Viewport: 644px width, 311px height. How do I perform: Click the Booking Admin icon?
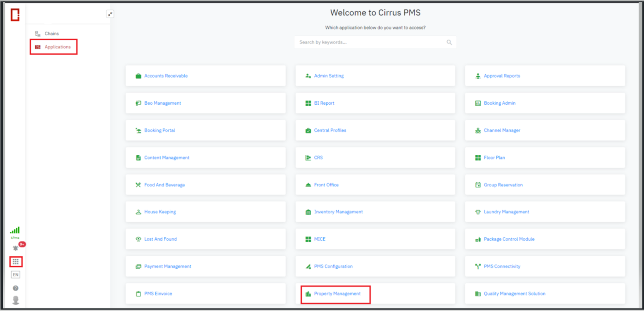click(x=478, y=103)
